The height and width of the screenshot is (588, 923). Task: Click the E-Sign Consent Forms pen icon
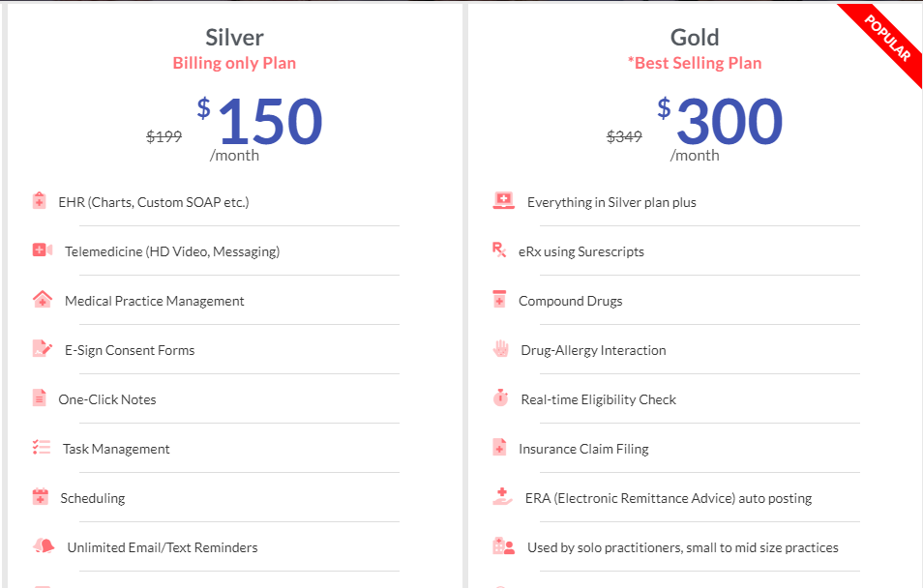pyautogui.click(x=42, y=349)
